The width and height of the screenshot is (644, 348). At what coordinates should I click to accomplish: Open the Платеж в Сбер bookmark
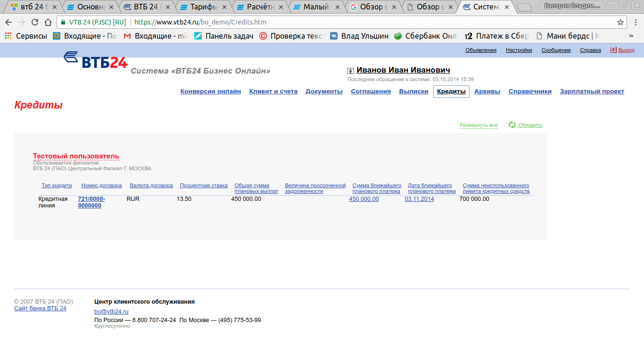[496, 36]
